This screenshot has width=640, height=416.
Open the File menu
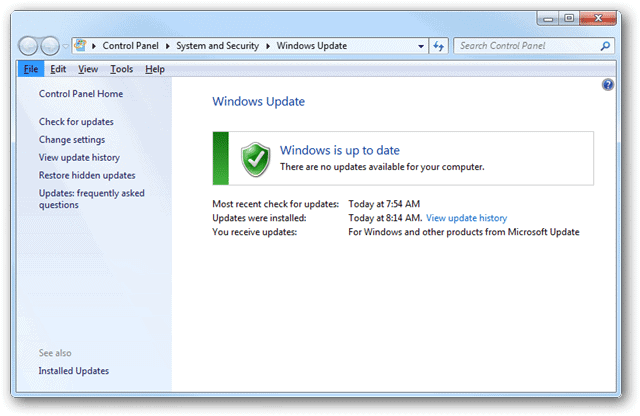[31, 69]
